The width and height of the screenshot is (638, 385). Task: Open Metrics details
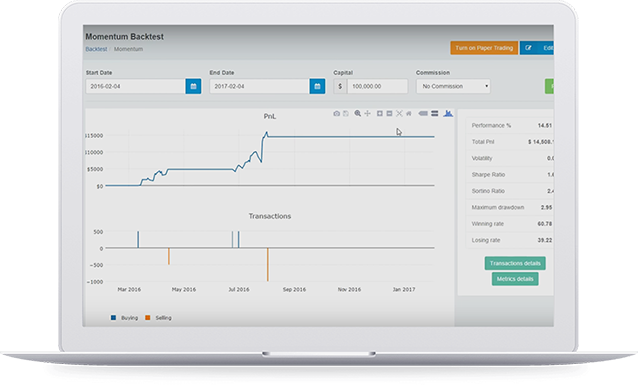515,279
